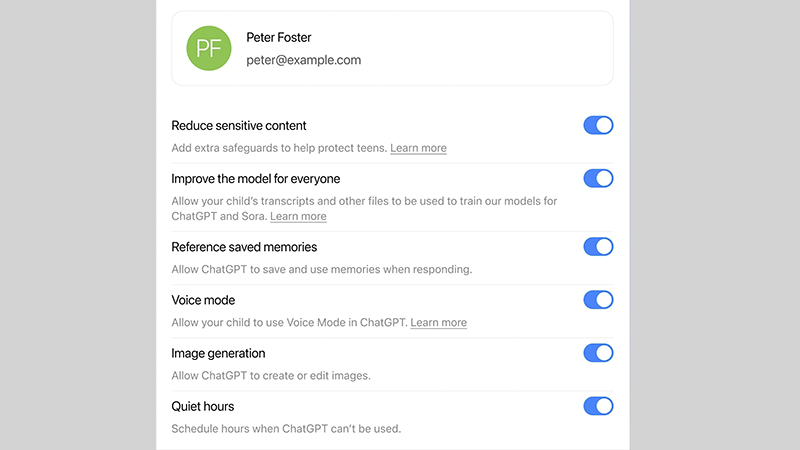
Task: Click the Voice mode setting title
Action: (203, 300)
